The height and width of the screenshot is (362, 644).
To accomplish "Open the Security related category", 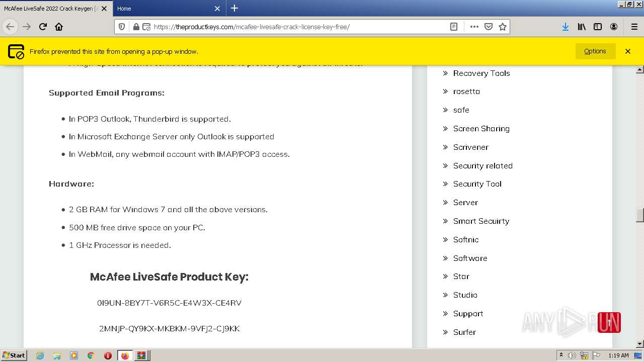I will [482, 166].
